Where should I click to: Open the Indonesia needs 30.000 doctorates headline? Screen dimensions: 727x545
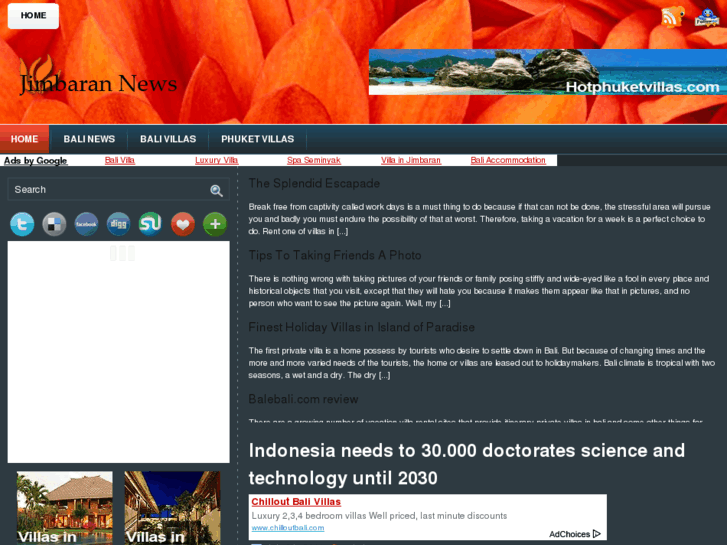click(x=466, y=464)
